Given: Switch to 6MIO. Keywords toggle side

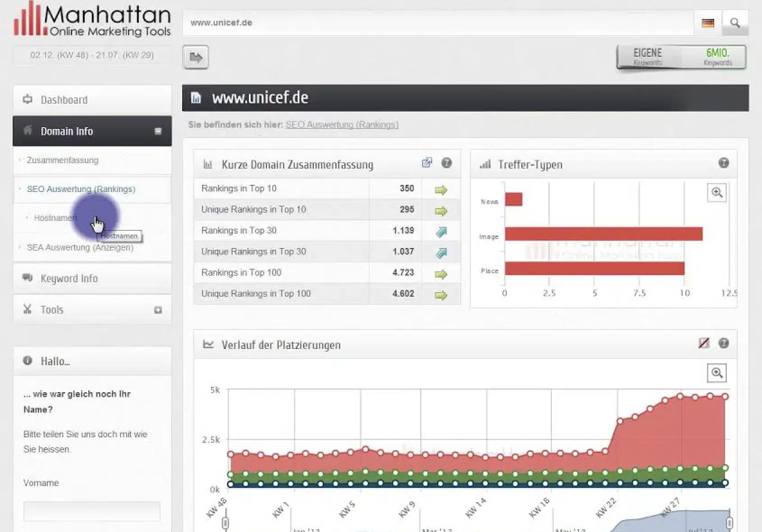Looking at the screenshot, I should click(x=717, y=57).
